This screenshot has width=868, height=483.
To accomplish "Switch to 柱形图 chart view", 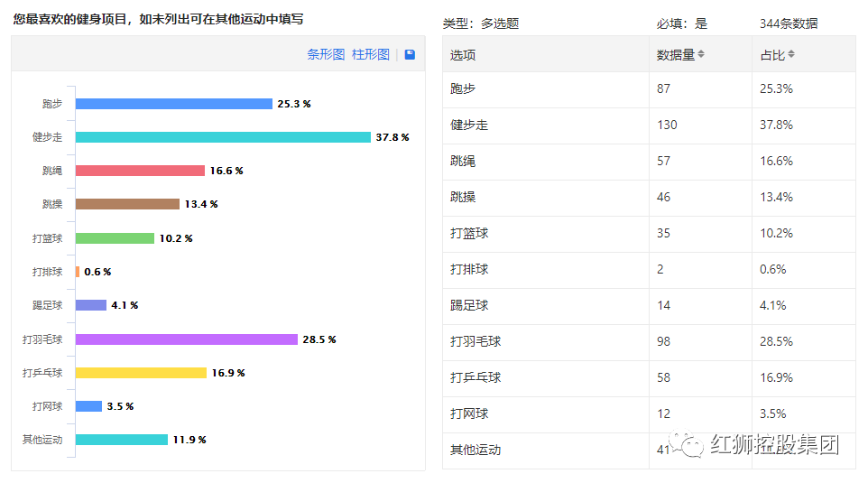I will (x=371, y=55).
